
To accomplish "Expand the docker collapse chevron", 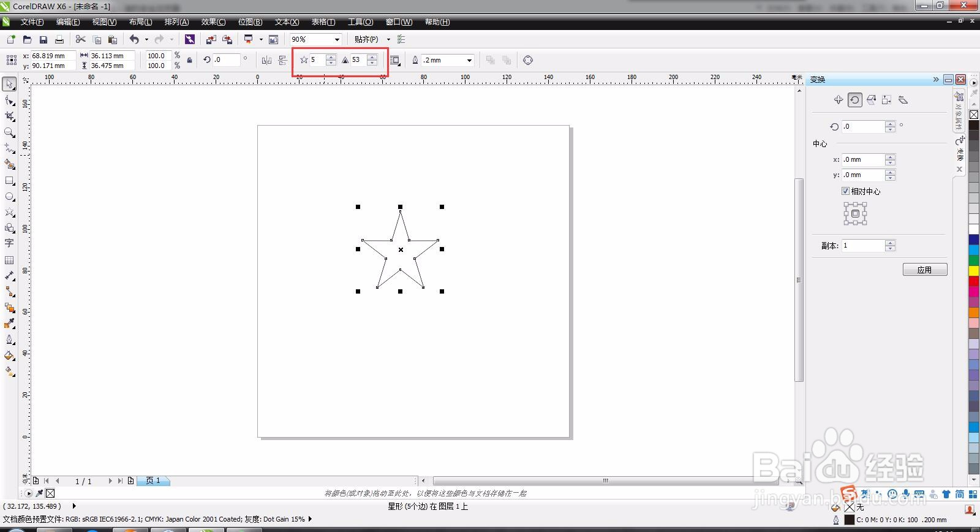I will [x=936, y=79].
